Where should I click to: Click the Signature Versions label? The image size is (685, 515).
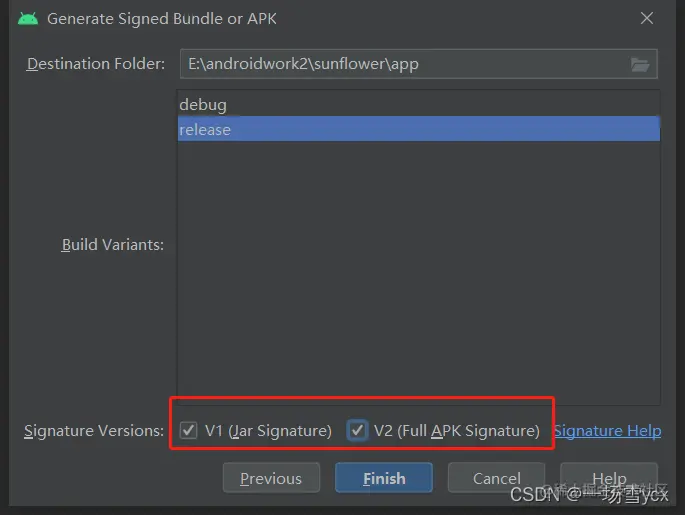click(94, 431)
